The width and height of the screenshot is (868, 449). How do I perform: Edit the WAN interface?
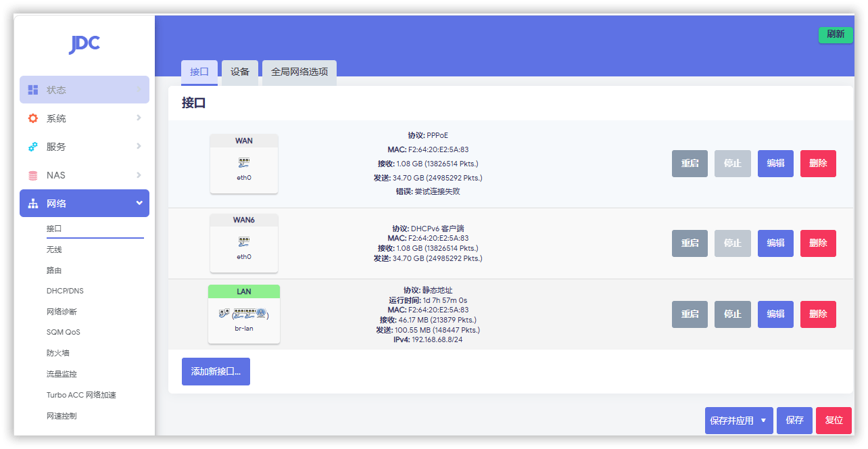(775, 164)
